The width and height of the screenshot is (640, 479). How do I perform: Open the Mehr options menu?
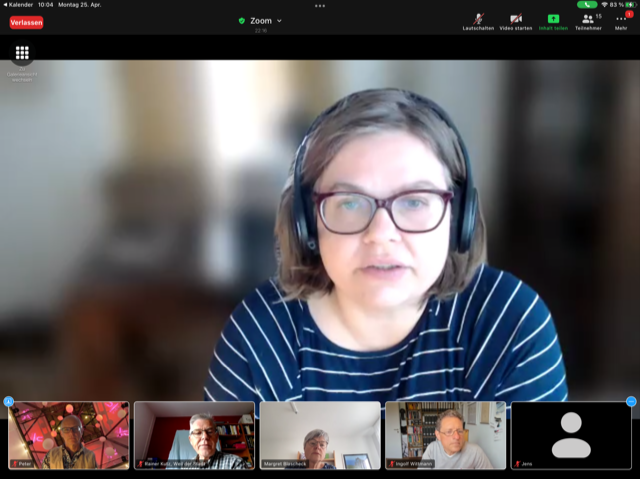coord(620,20)
